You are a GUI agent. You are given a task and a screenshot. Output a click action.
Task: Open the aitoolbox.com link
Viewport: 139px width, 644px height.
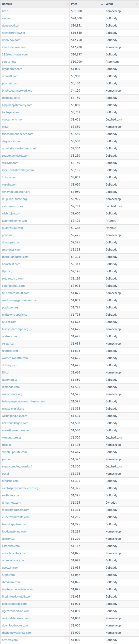pyautogui.click(x=11, y=40)
